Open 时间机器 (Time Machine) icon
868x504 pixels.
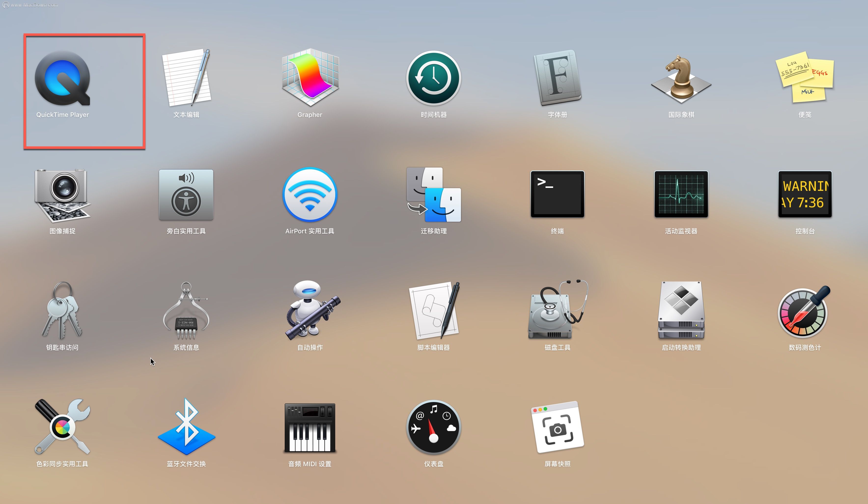click(434, 78)
